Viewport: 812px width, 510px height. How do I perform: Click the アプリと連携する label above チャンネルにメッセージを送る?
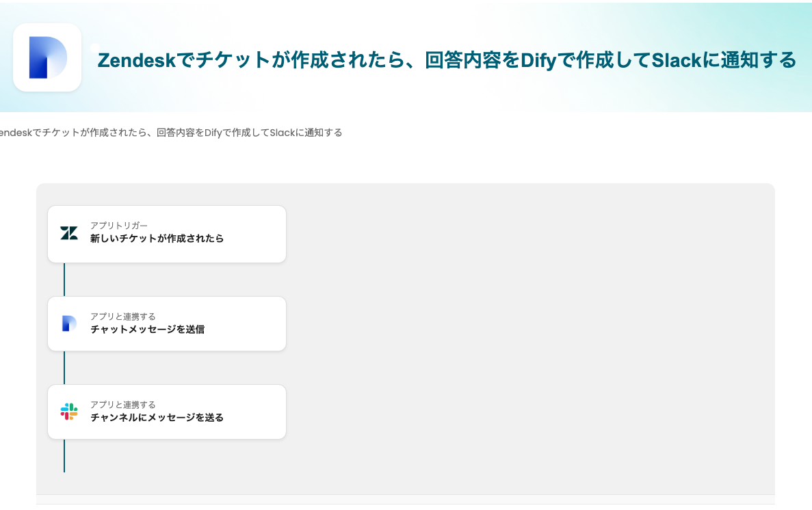pyautogui.click(x=122, y=405)
